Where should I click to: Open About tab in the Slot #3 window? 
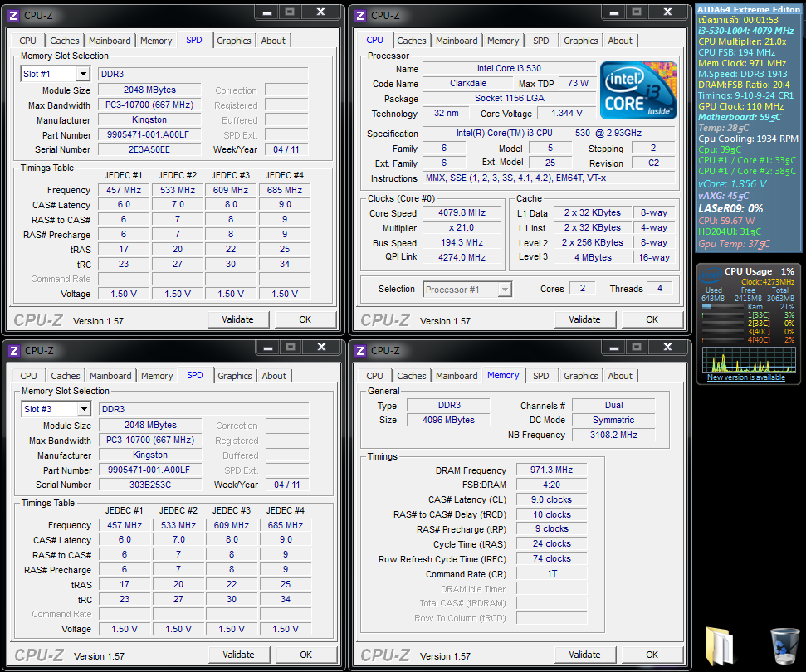(274, 376)
